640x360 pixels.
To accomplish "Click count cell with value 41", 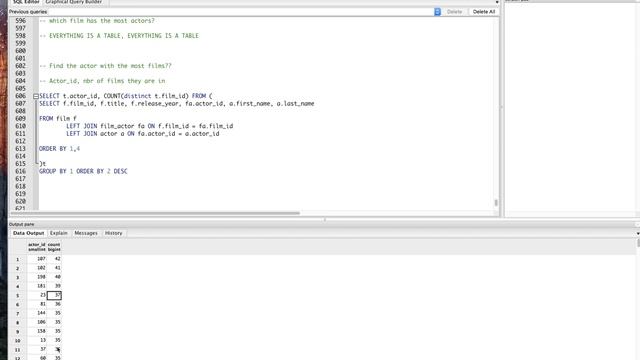I will point(54,268).
